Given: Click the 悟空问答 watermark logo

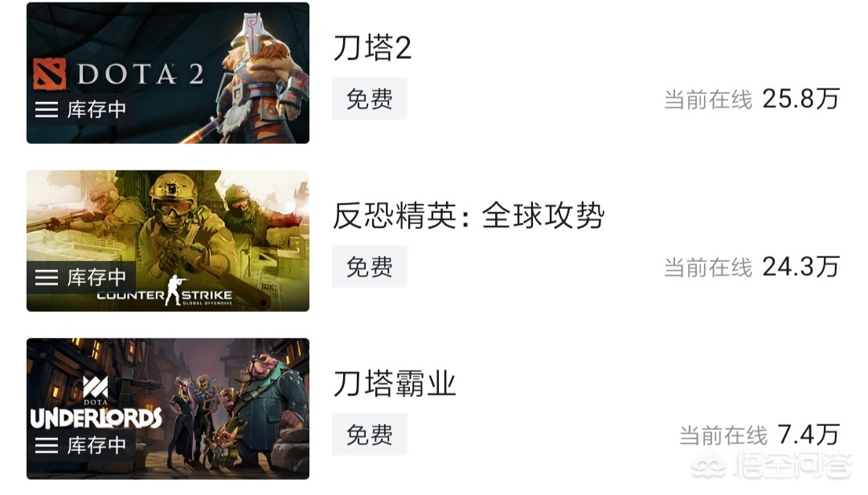Looking at the screenshot, I should [x=772, y=464].
